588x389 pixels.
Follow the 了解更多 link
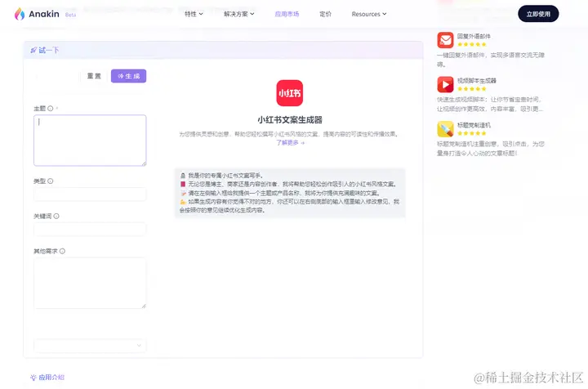pos(290,142)
